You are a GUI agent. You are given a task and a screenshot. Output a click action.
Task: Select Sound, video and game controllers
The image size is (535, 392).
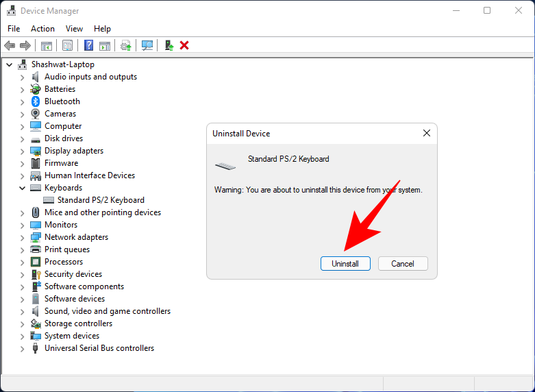(x=108, y=311)
